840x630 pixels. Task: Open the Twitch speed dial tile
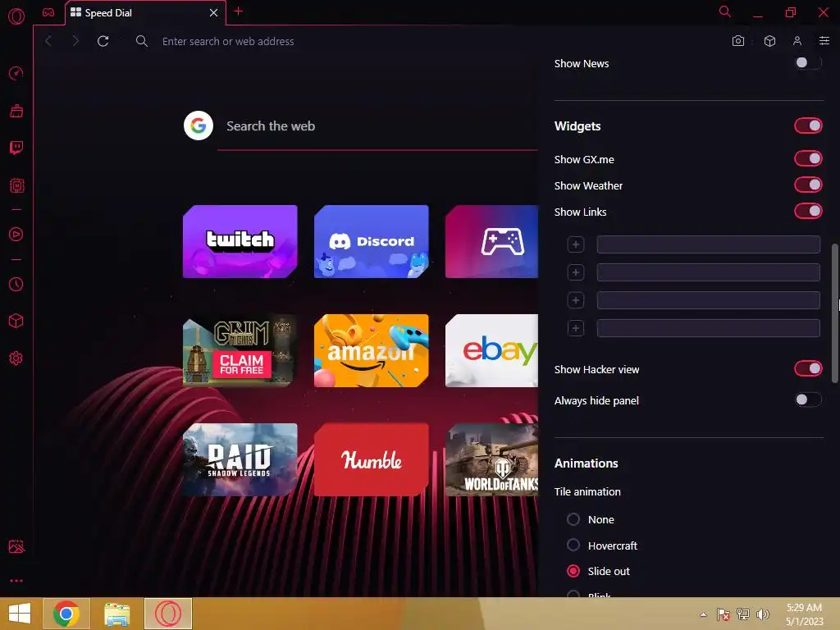pyautogui.click(x=240, y=242)
